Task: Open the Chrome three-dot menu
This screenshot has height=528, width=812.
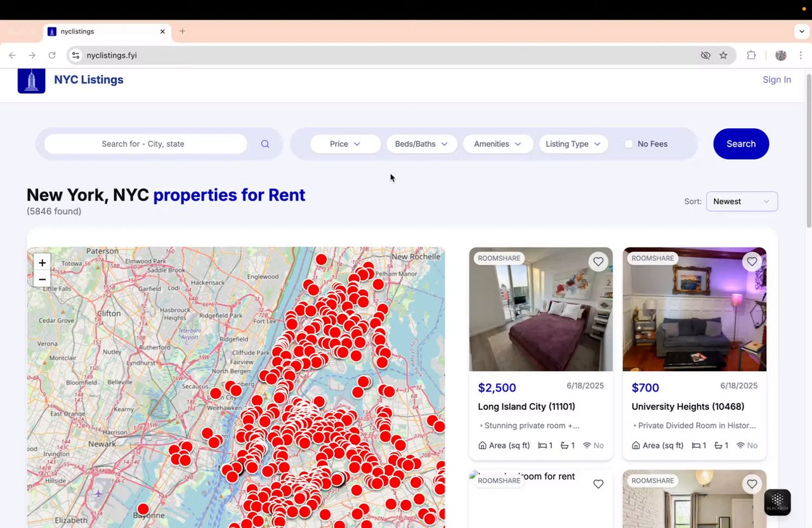Action: 801,55
